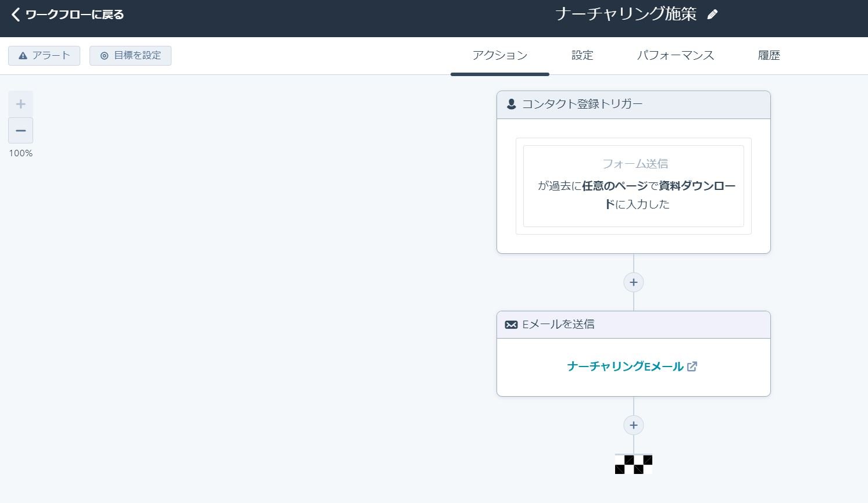Add an action after the email step

point(633,425)
